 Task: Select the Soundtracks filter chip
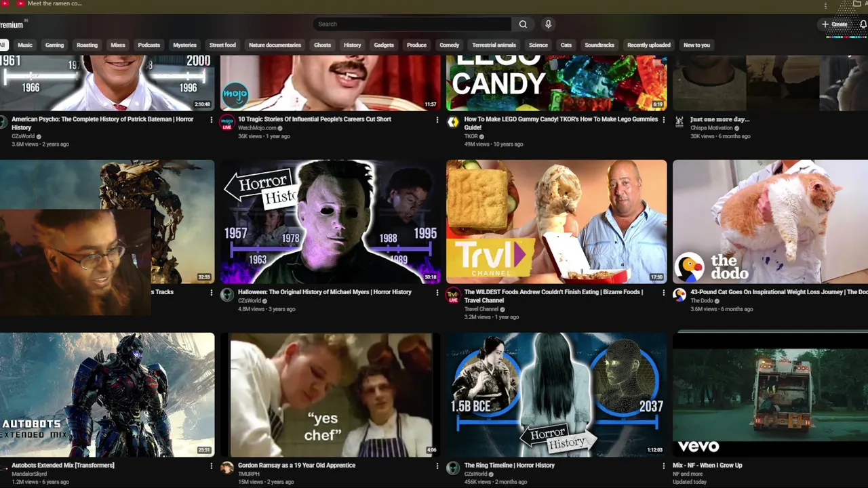point(599,45)
